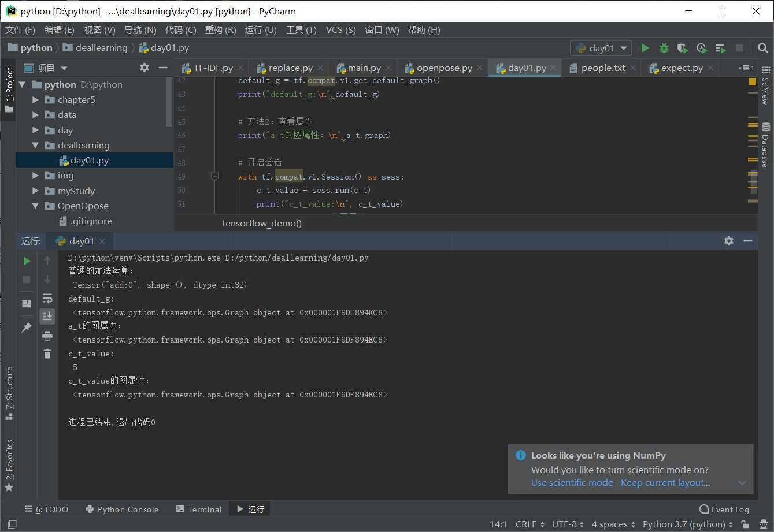The height and width of the screenshot is (532, 774).
Task: Jump up the stack trace arrow
Action: (47, 261)
